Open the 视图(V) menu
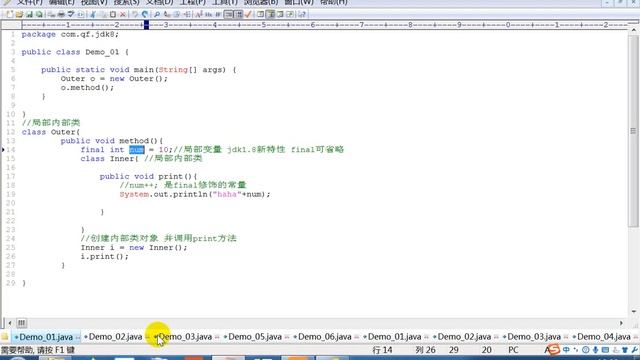 click(x=94, y=2)
